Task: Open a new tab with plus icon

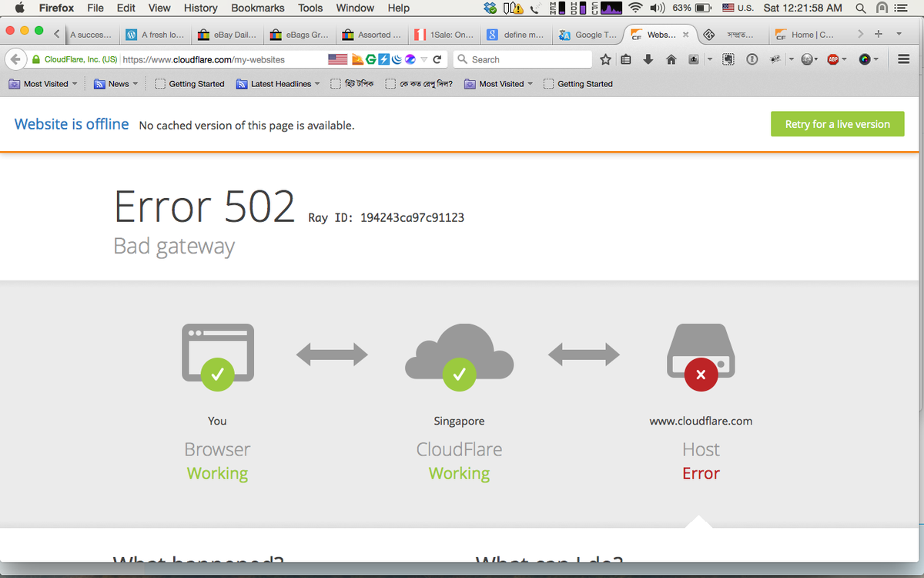Action: click(879, 34)
